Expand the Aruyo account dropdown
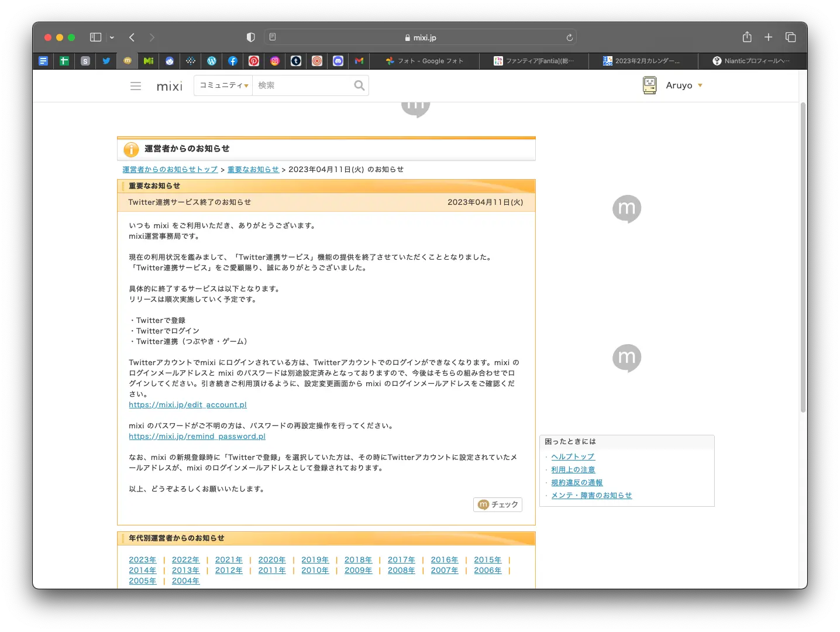This screenshot has width=840, height=632. tap(700, 85)
